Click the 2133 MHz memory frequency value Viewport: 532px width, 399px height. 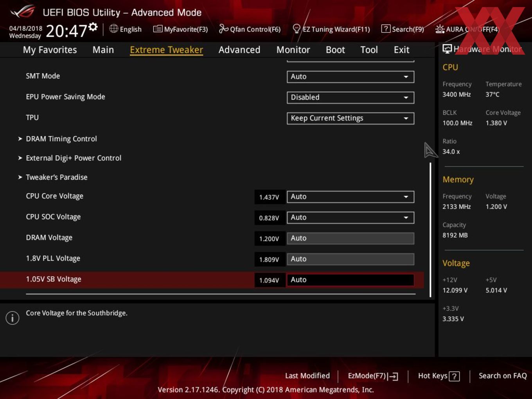457,207
